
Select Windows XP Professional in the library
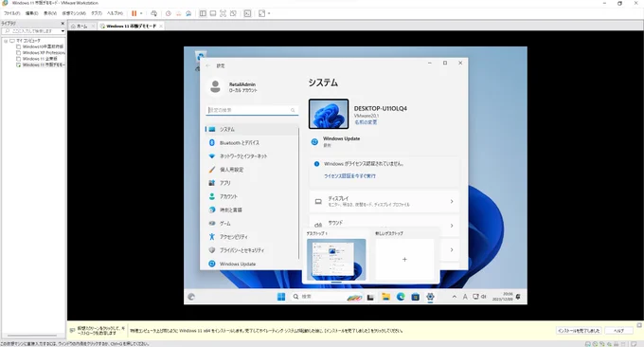point(41,53)
